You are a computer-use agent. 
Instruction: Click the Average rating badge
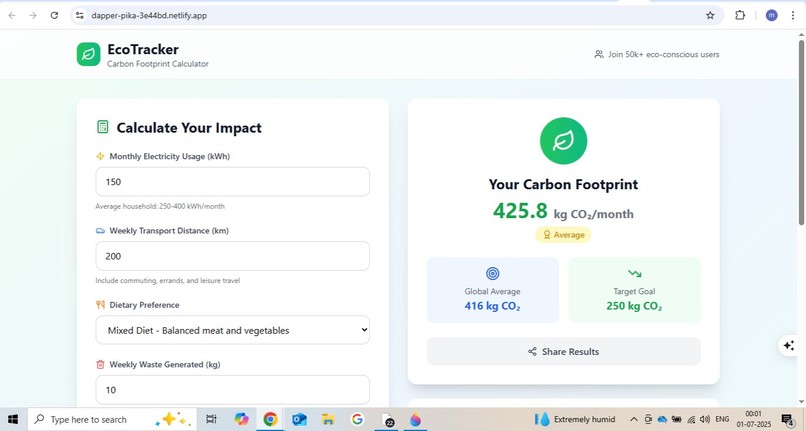(563, 235)
